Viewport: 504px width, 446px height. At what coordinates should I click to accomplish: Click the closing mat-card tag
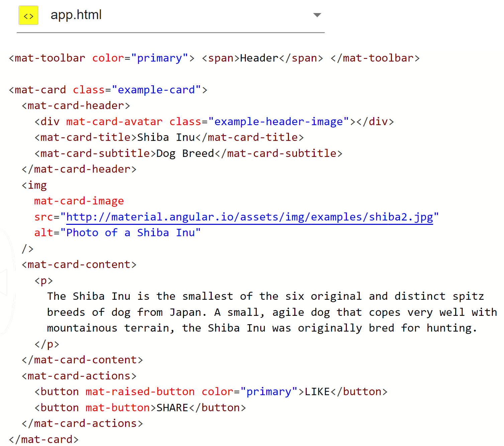[x=44, y=439]
